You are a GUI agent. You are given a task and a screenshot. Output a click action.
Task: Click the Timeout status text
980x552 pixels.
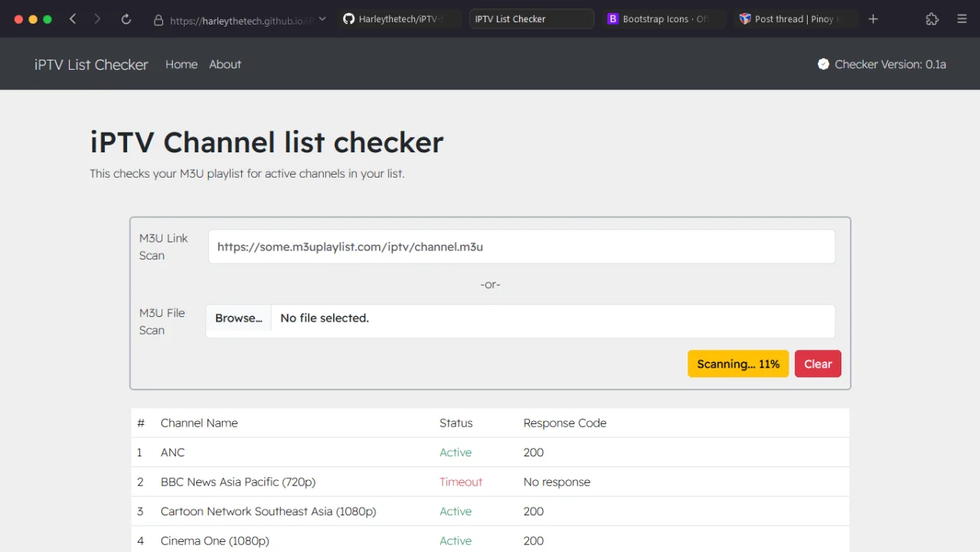461,482
